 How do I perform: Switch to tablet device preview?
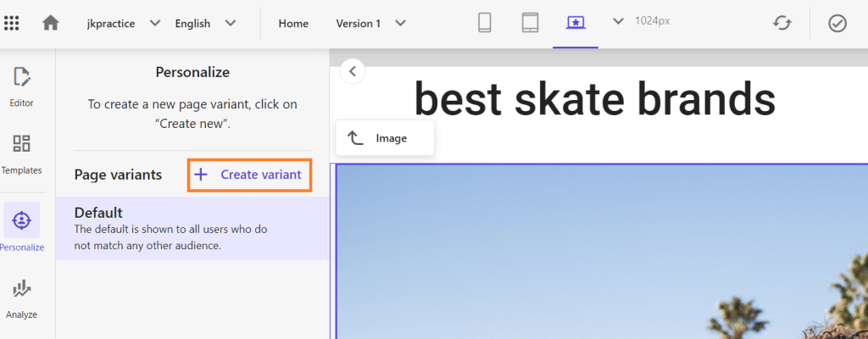coord(530,23)
